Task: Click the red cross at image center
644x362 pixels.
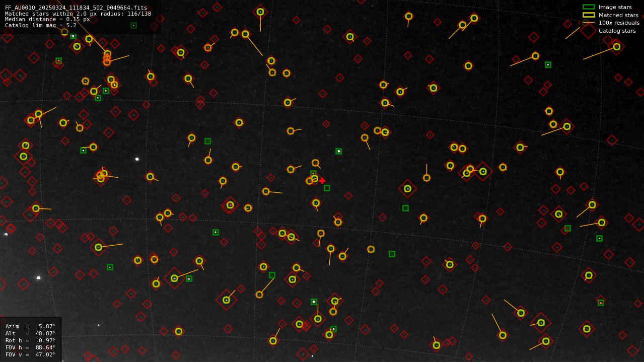Action: [322, 181]
